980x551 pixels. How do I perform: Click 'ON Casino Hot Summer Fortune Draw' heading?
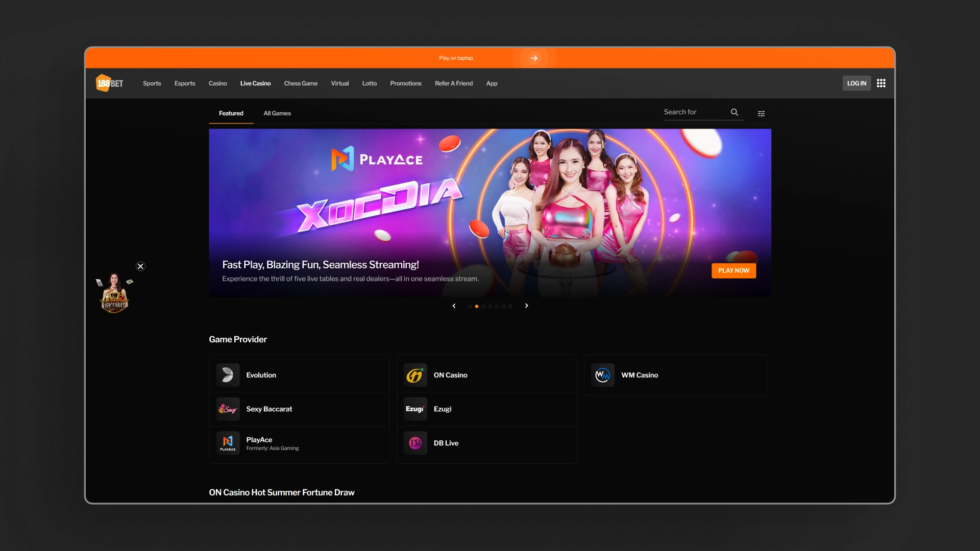point(282,492)
